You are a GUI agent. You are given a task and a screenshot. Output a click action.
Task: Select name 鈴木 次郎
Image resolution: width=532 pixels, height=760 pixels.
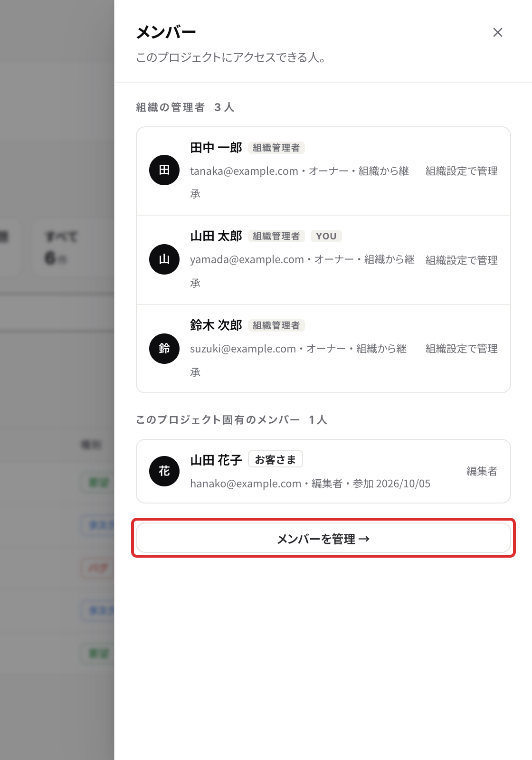(x=216, y=325)
